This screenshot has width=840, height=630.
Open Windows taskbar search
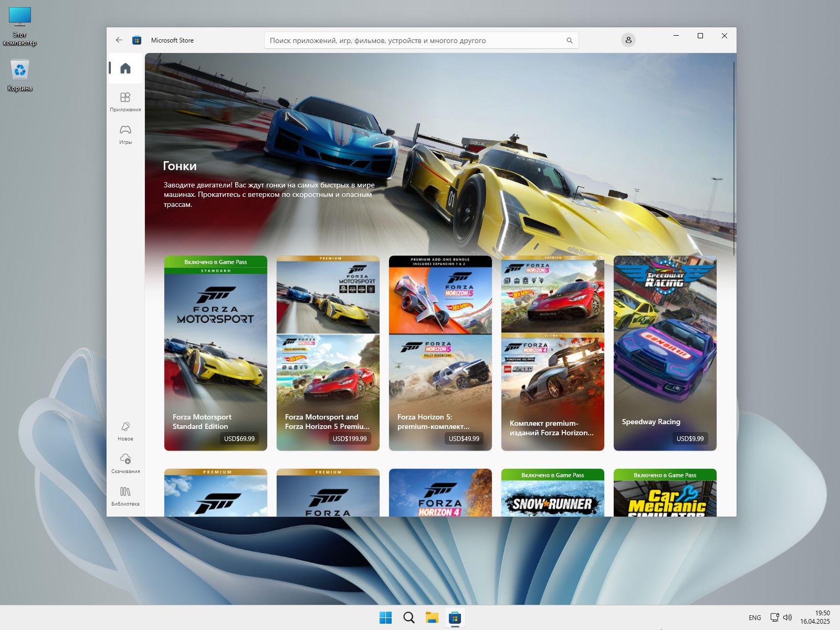(x=408, y=617)
